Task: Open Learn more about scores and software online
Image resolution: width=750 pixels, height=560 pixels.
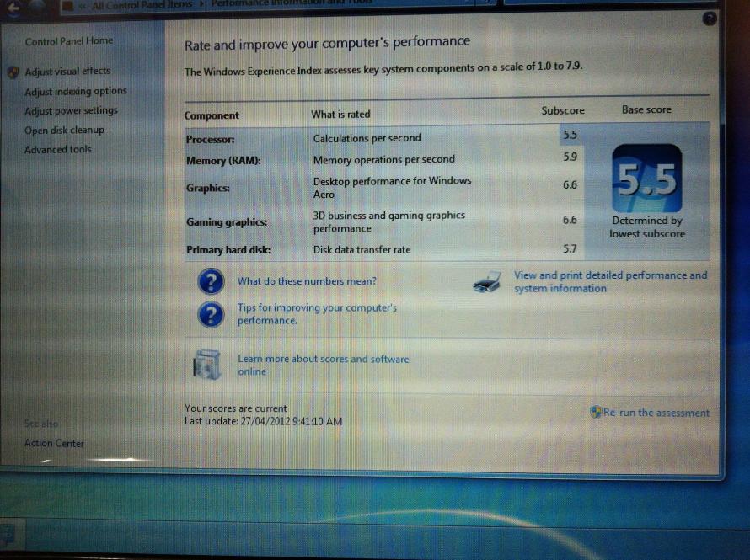Action: [x=324, y=365]
